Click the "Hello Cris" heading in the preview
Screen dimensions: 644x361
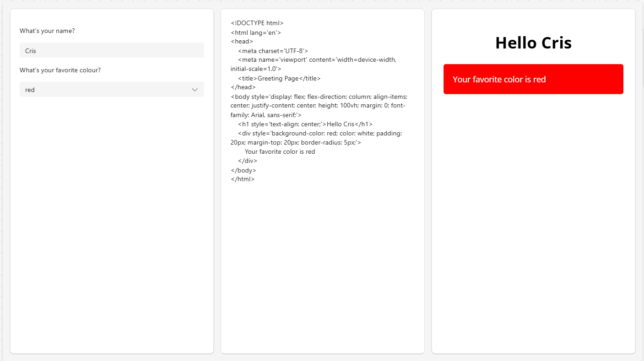click(x=533, y=43)
